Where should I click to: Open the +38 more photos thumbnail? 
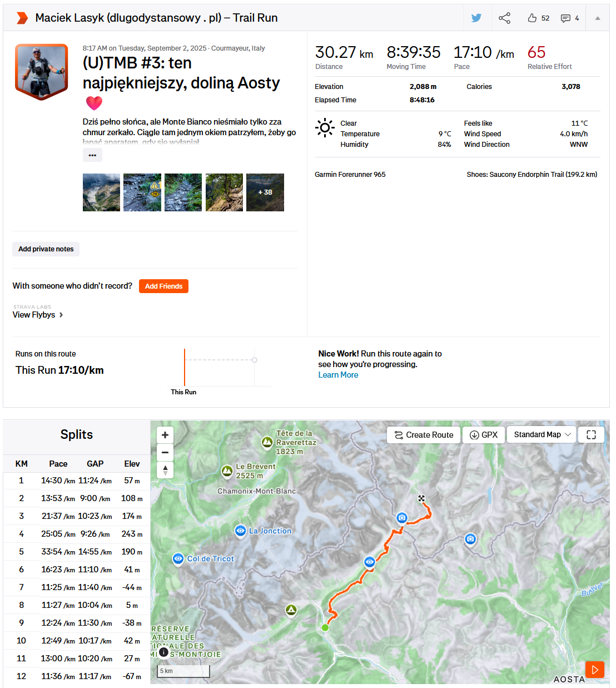pyautogui.click(x=265, y=192)
